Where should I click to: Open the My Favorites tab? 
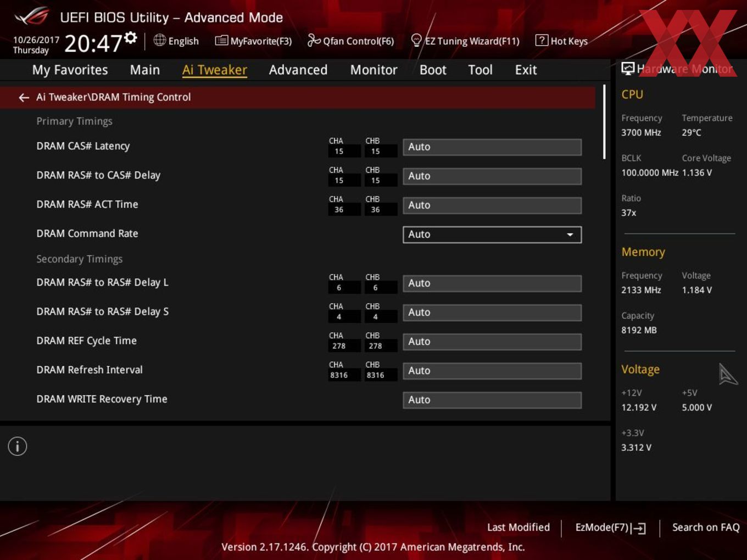70,70
